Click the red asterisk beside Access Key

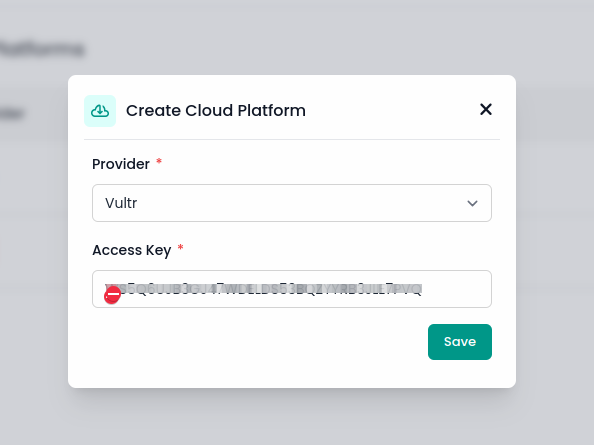[x=180, y=248]
